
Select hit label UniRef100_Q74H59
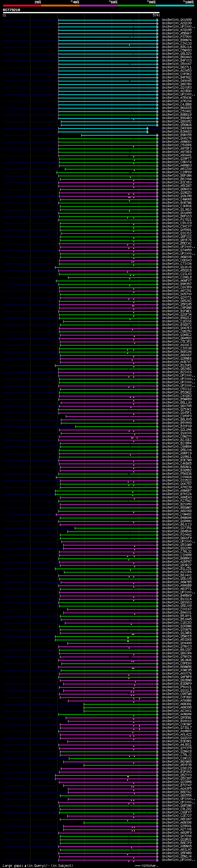click(x=177, y=250)
